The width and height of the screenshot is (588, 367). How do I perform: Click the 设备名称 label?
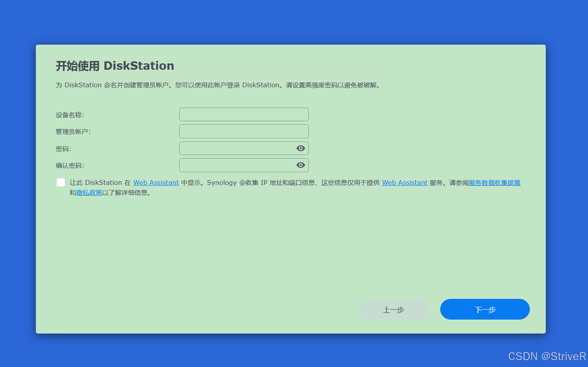(70, 115)
